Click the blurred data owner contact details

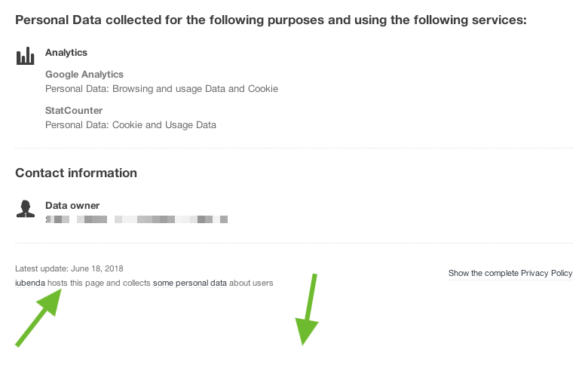pos(136,219)
